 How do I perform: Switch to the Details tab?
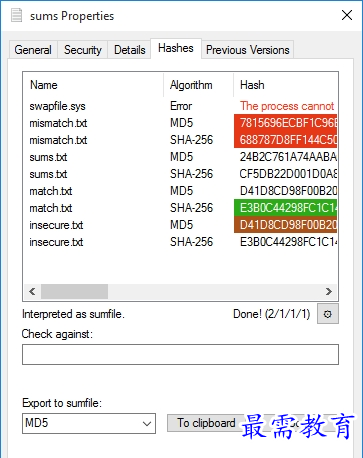[130, 50]
